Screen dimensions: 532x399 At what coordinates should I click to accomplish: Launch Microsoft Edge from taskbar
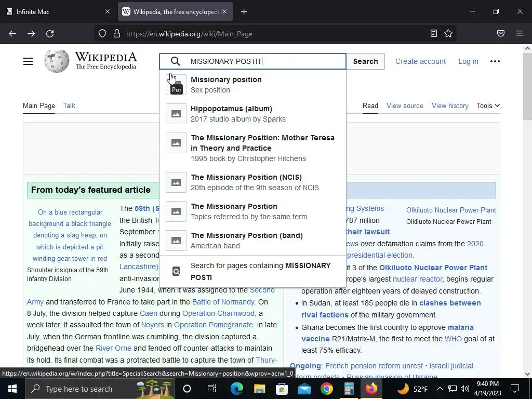click(x=236, y=389)
